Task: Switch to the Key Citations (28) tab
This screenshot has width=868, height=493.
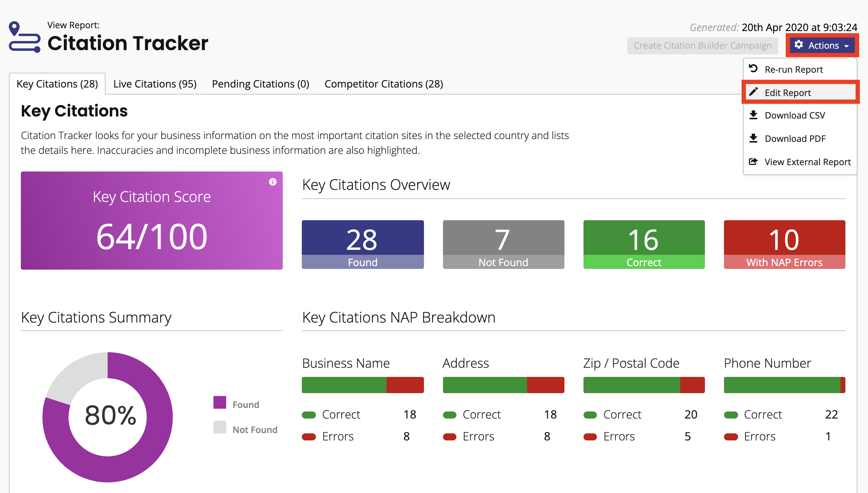Action: [57, 84]
